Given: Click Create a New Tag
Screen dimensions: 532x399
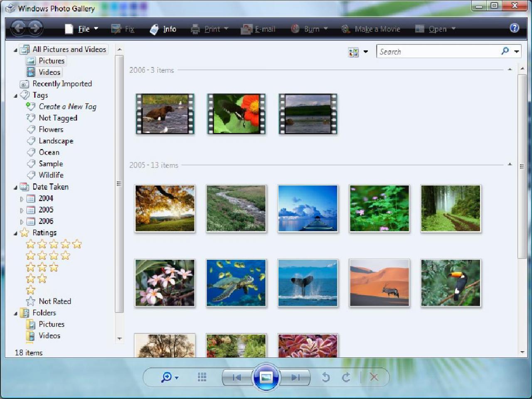Looking at the screenshot, I should click(61, 106).
